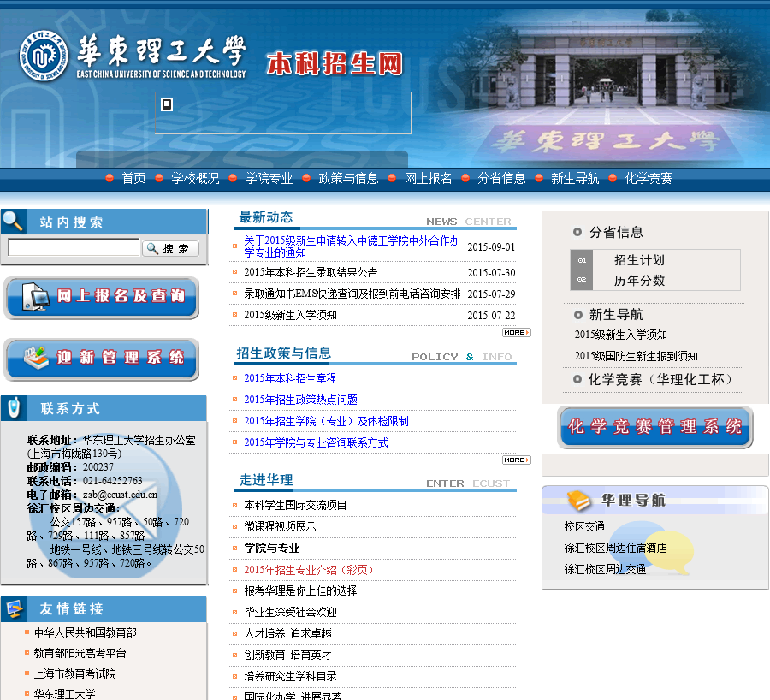770x700 pixels.
Task: Open 报考华理是你上佳的选择
Action: pyautogui.click(x=300, y=590)
